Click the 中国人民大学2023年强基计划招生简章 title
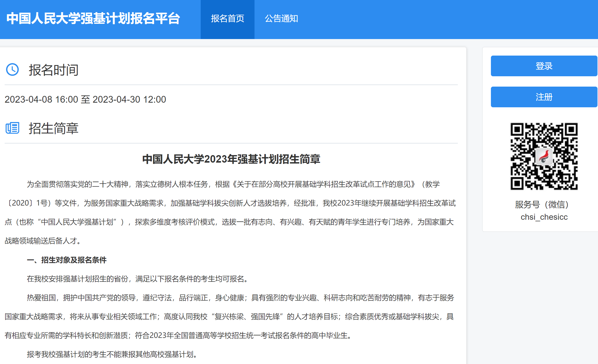This screenshot has height=364, width=598. (x=231, y=159)
